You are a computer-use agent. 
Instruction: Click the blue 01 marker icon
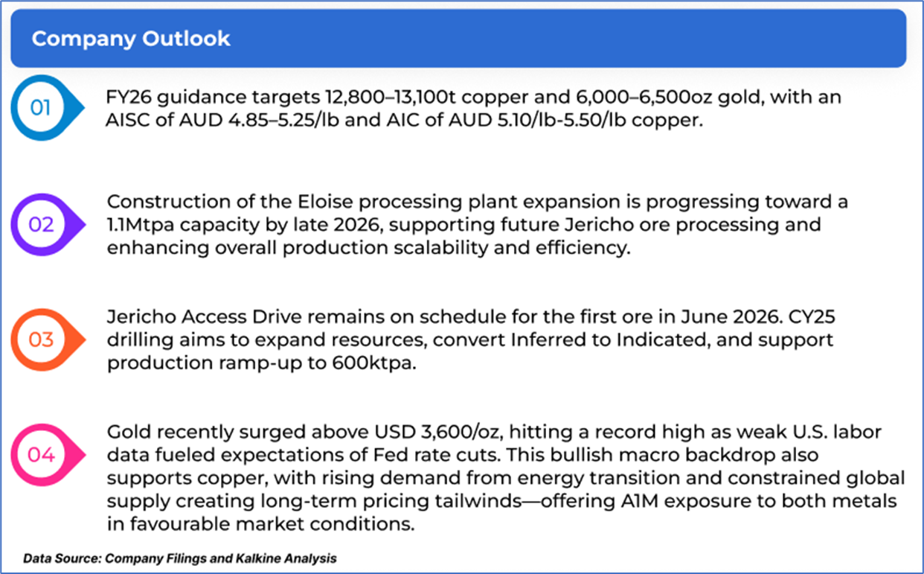point(42,109)
